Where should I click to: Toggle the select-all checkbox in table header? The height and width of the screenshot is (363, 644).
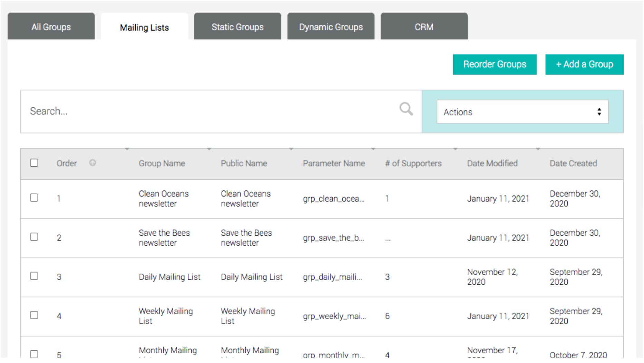tap(34, 163)
